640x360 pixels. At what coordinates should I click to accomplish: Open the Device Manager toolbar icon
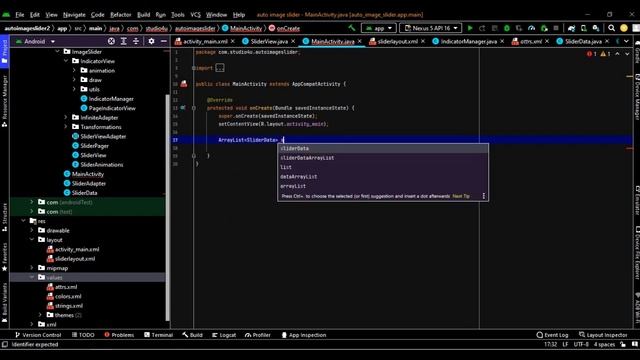click(x=584, y=28)
